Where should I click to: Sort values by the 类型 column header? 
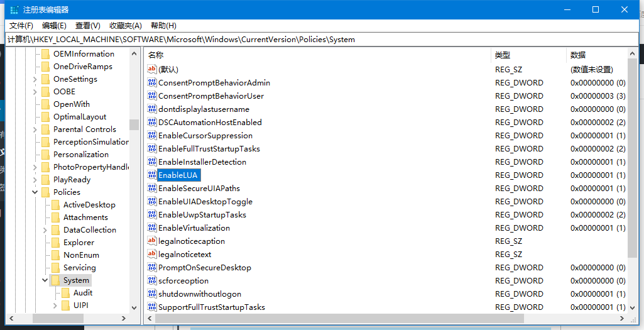coord(528,55)
